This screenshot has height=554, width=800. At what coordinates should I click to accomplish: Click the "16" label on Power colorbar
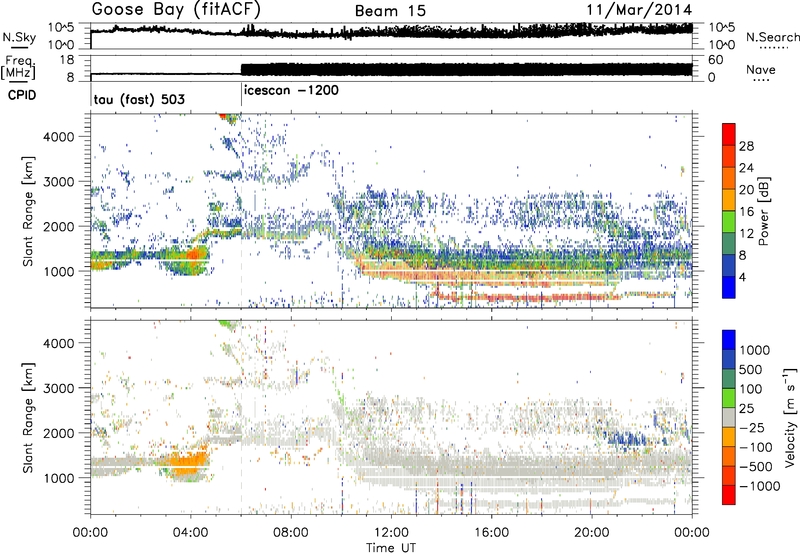point(746,212)
